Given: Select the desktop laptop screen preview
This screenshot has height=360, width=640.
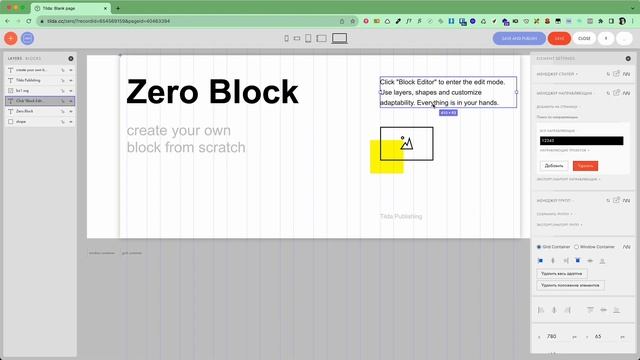Looking at the screenshot, I should pos(339,38).
